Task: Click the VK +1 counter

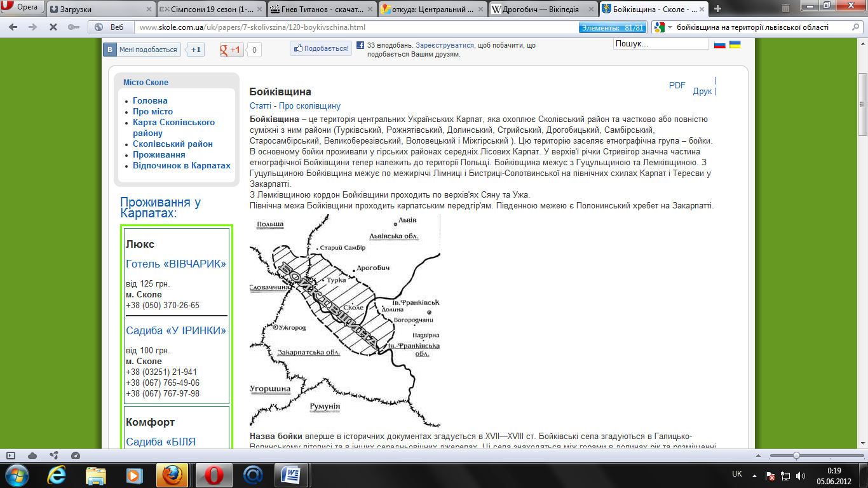Action: point(196,50)
